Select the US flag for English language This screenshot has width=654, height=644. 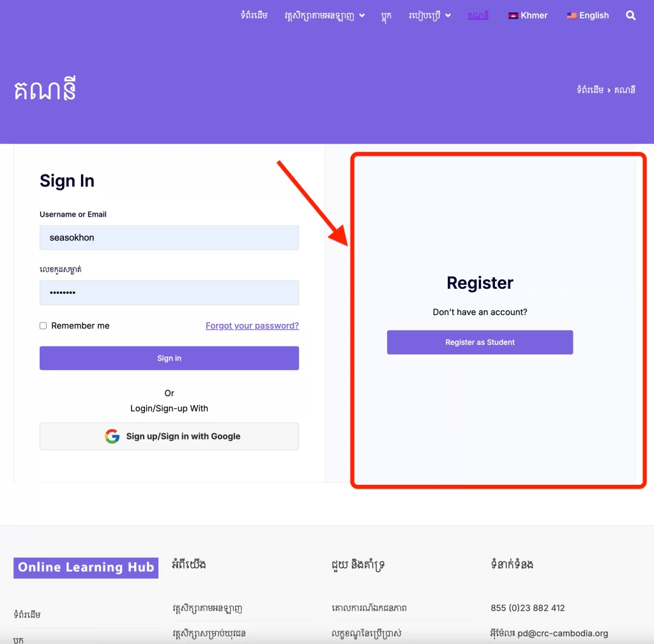572,16
